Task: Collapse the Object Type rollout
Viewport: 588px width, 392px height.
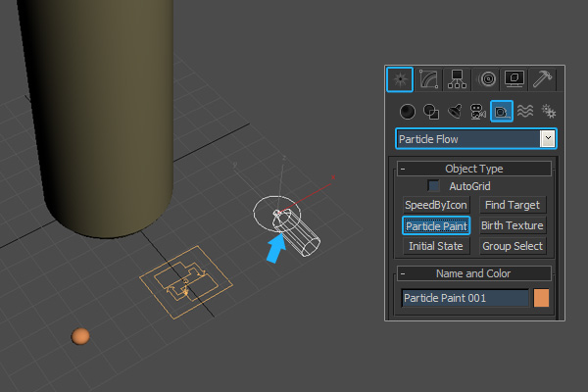Action: (403, 169)
